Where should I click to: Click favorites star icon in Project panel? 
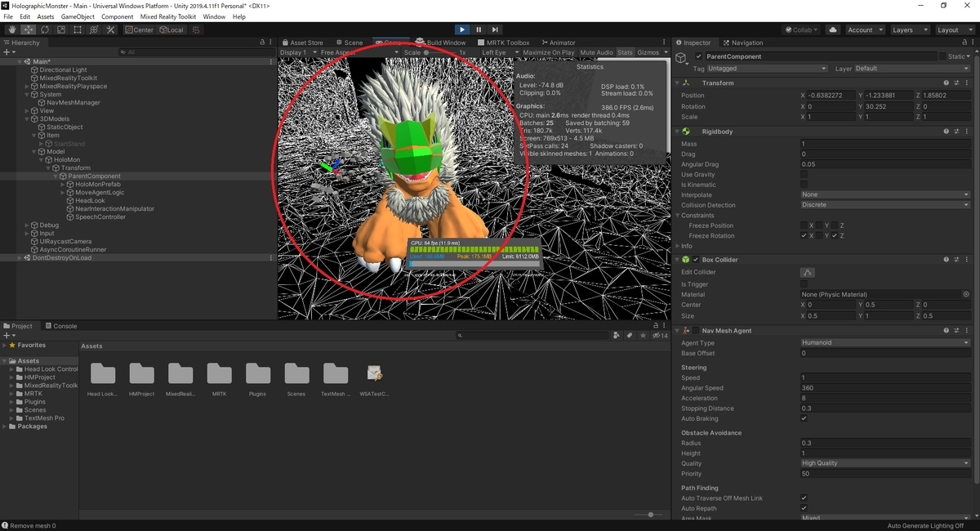pyautogui.click(x=644, y=336)
